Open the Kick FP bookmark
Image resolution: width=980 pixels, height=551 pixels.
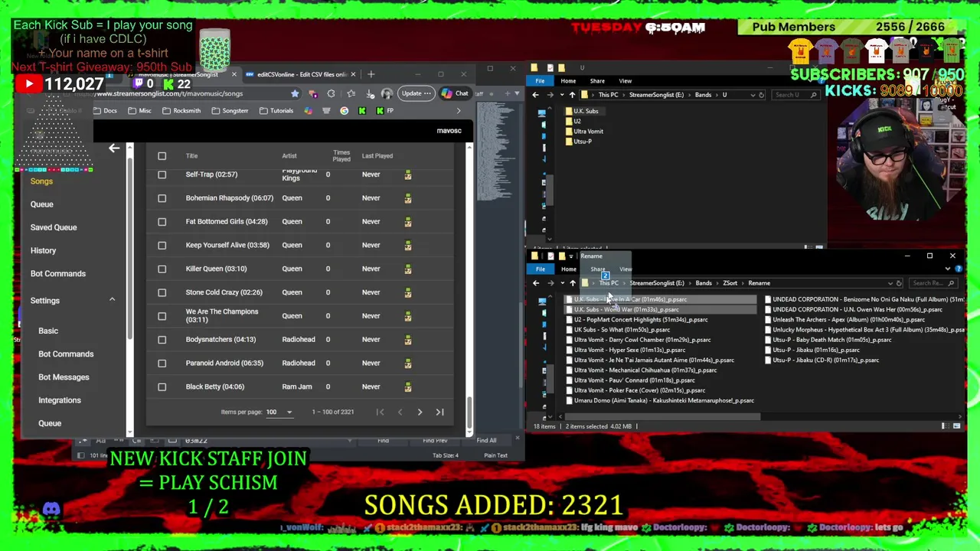(x=385, y=111)
